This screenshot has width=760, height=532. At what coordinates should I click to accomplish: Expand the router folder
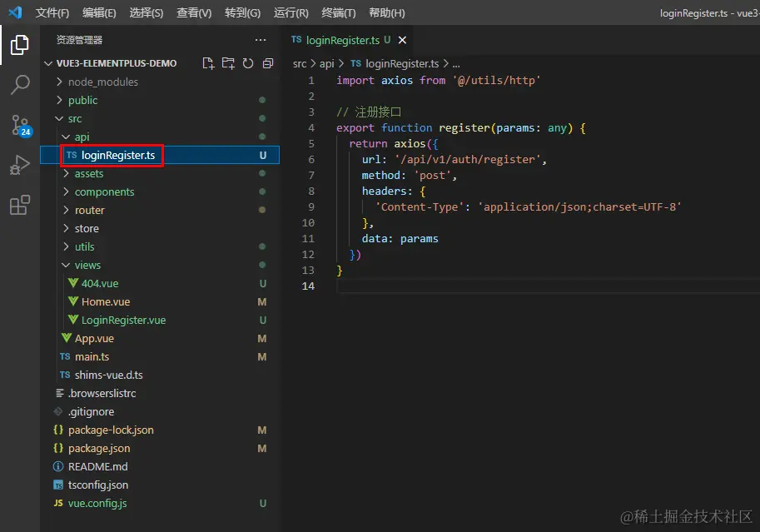[x=160, y=211]
